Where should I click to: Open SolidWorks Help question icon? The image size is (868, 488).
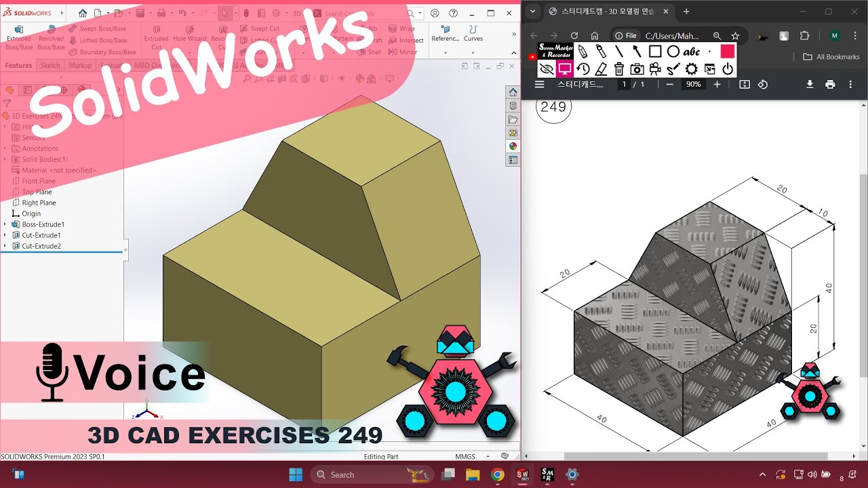coord(453,13)
